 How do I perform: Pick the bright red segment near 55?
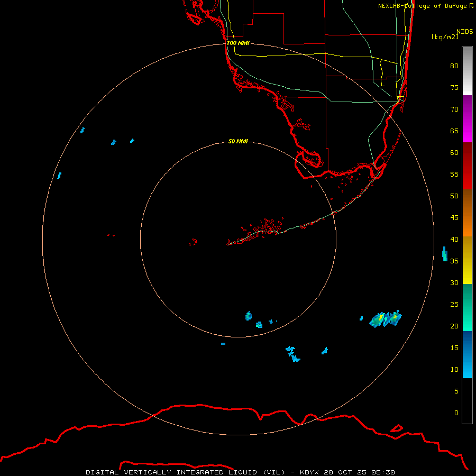point(467,179)
